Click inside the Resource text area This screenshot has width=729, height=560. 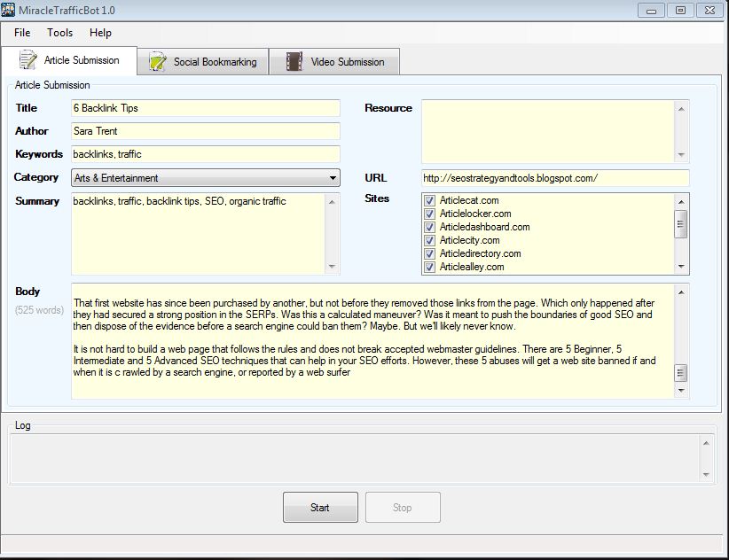548,131
